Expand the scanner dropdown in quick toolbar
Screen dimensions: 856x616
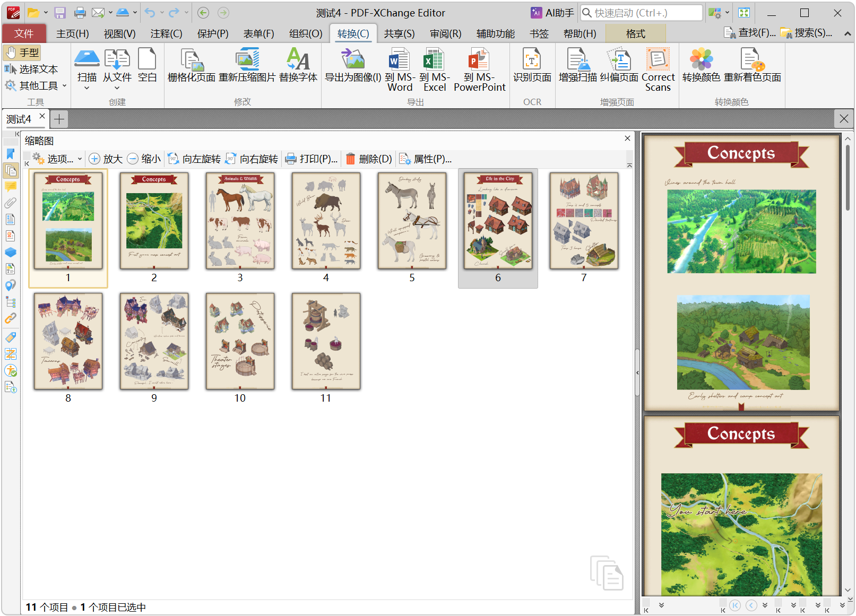click(x=135, y=13)
